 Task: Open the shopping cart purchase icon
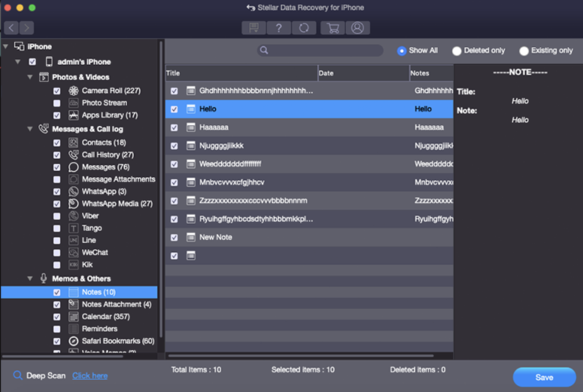332,28
